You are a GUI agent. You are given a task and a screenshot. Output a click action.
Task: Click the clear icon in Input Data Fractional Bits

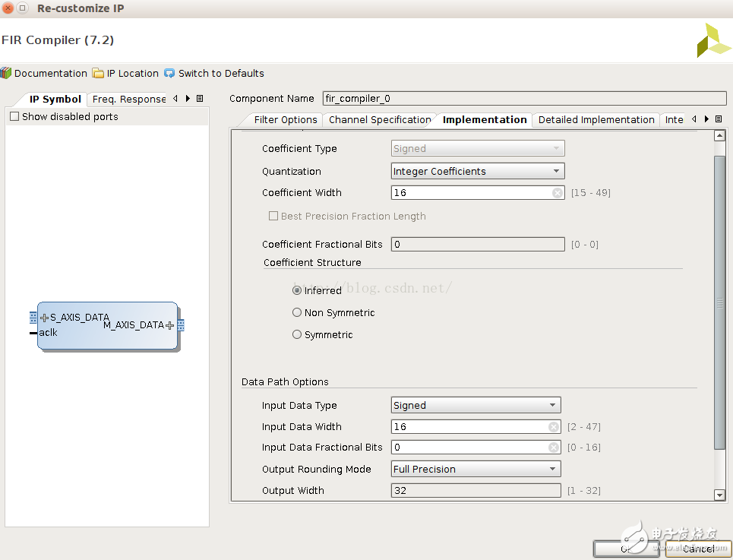(554, 448)
